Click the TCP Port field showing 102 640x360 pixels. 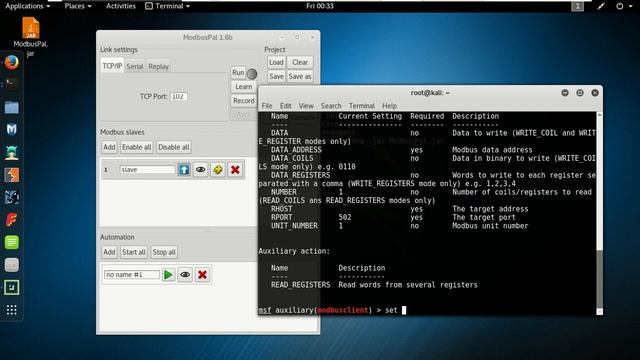(x=178, y=97)
